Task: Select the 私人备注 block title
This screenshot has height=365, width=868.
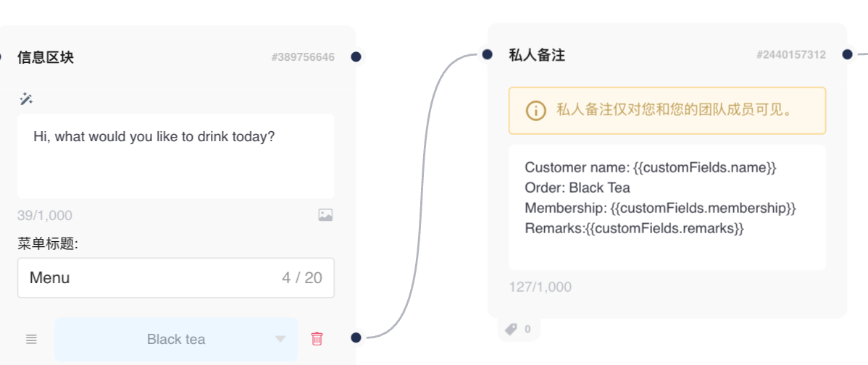Action: (537, 54)
